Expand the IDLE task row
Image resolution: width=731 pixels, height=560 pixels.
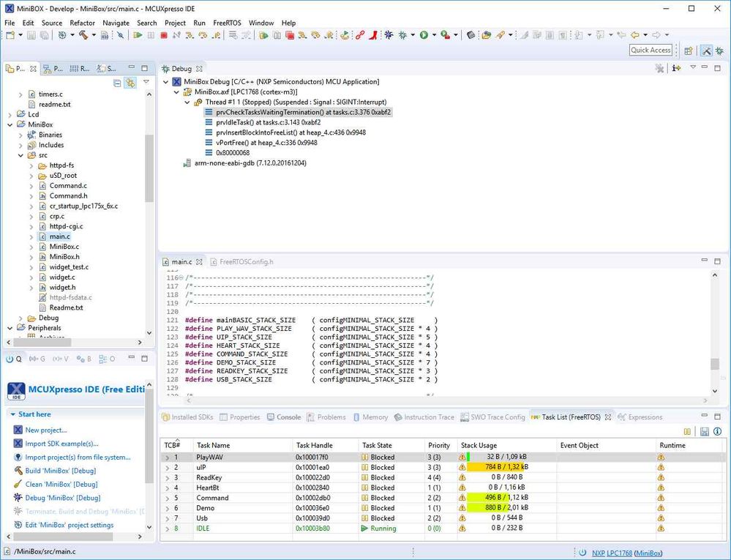coord(168,529)
